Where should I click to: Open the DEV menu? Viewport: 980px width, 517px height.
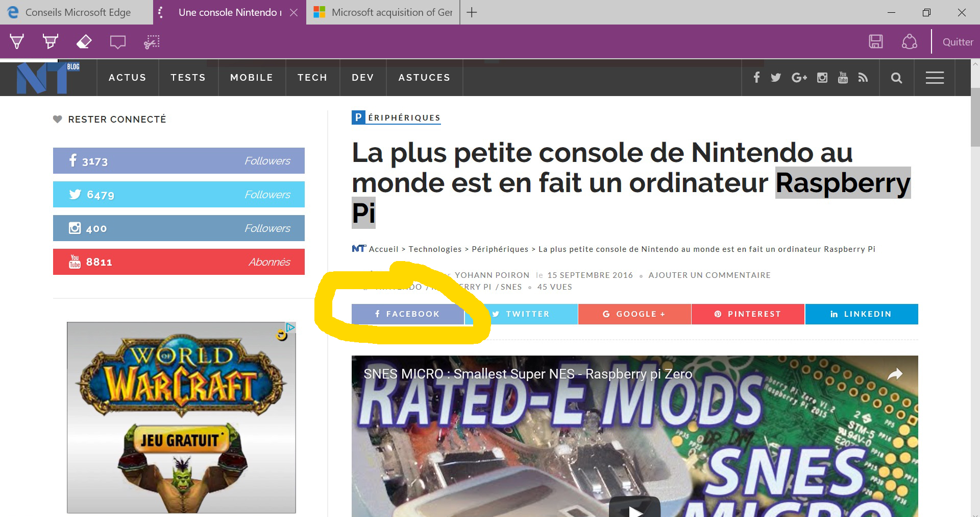tap(363, 78)
